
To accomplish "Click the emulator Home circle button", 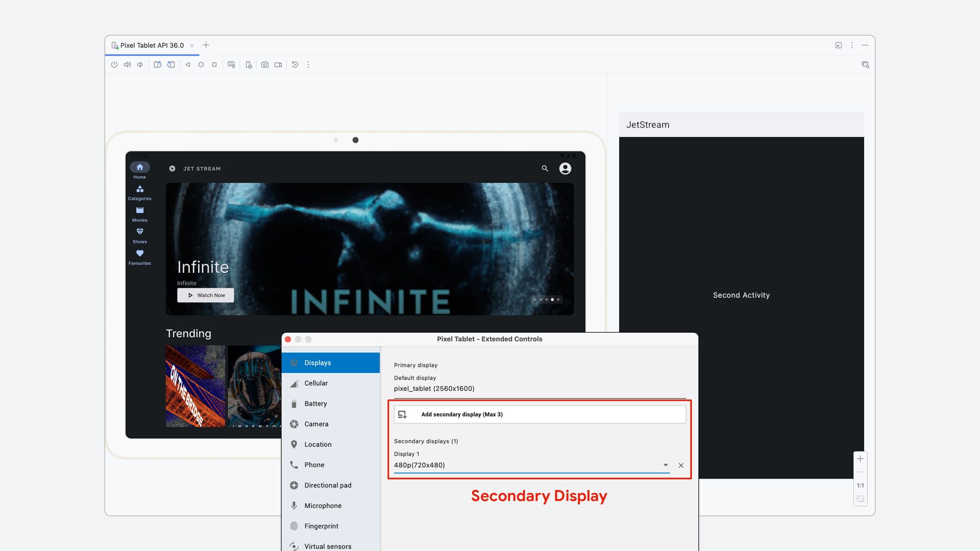I will (201, 65).
